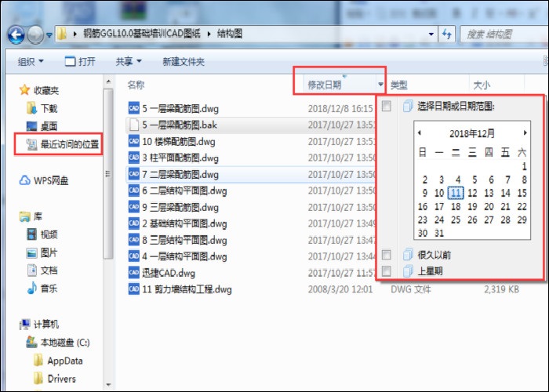Open the 修改日期 column filter dropdown arrow

click(x=380, y=85)
